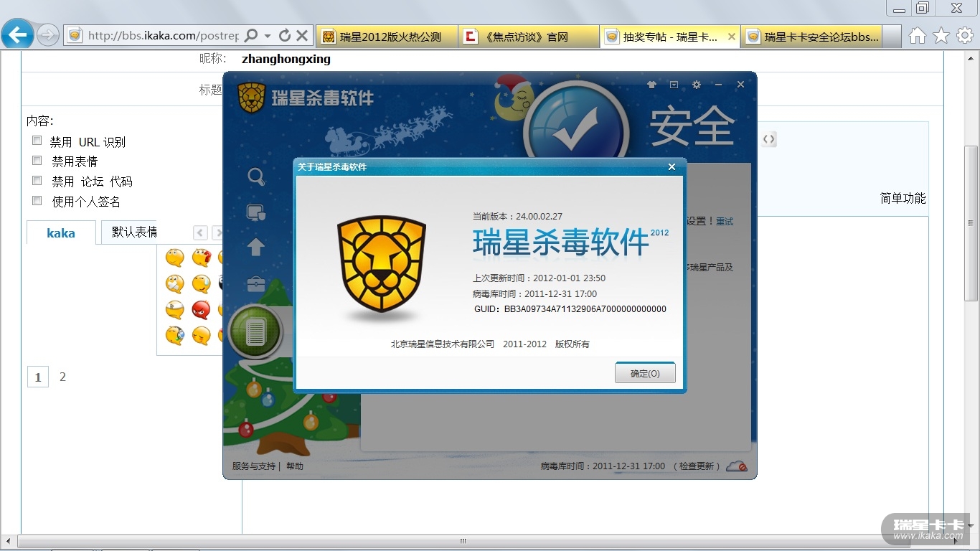Click the browser forward arrow button

pos(47,34)
